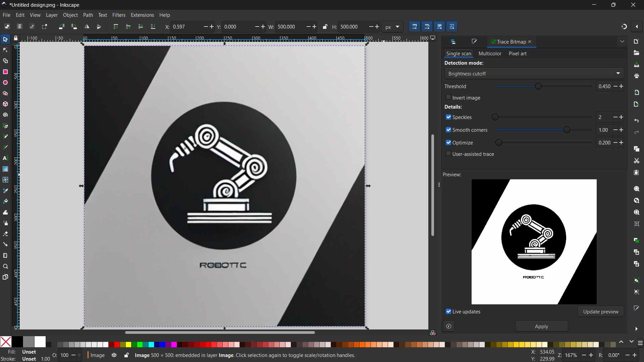Enable User-assisted trace option
Screen dimensions: 644x362
tap(448, 154)
